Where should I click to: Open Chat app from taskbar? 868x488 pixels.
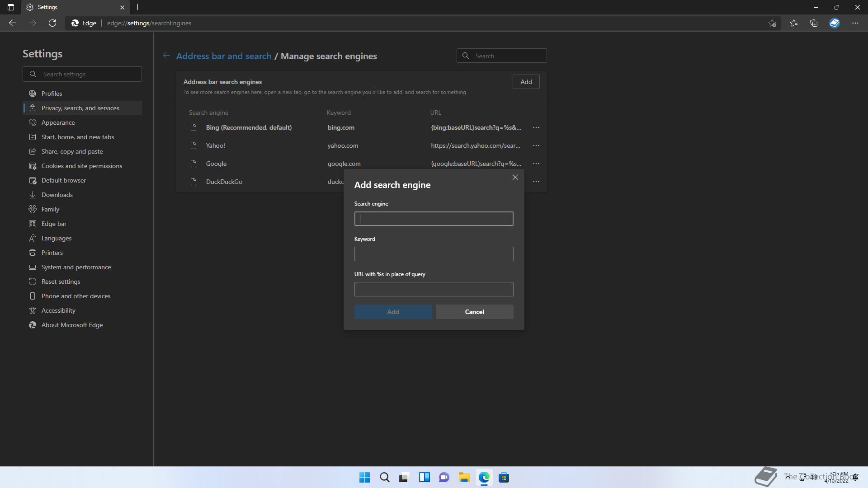pos(444,478)
